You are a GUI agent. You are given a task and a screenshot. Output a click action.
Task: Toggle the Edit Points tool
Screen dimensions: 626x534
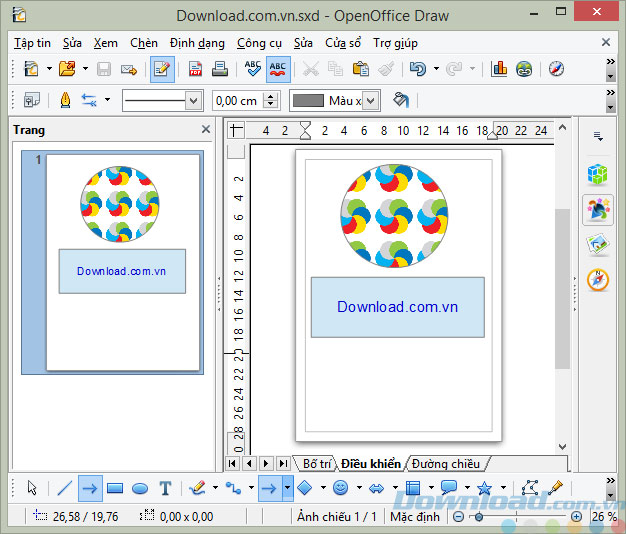(x=530, y=488)
